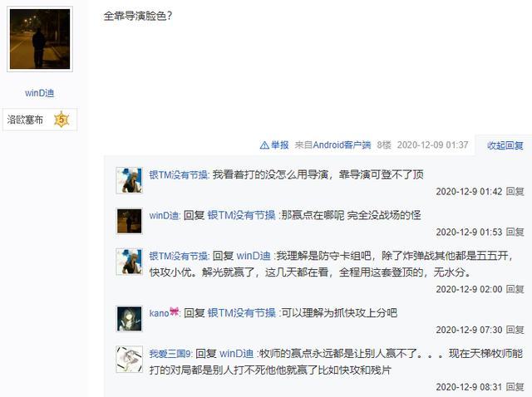
Task: Click kano's avatar icon
Action: (130, 319)
